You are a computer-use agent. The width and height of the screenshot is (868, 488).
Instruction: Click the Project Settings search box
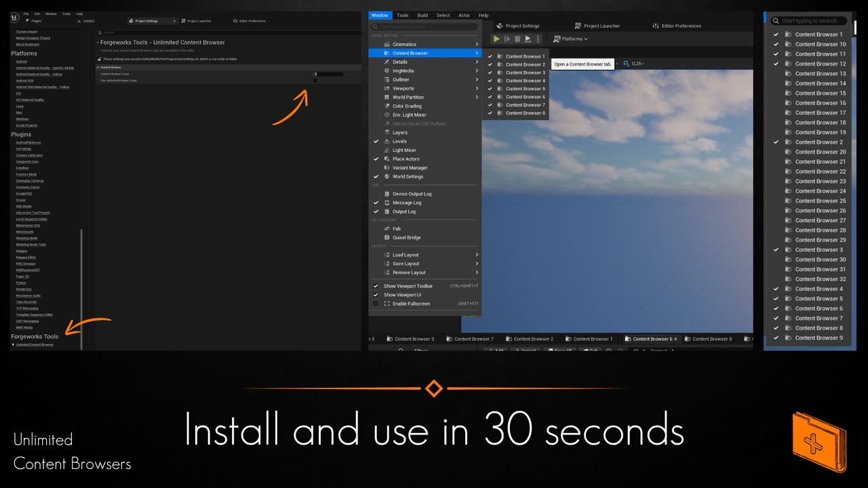(228, 33)
